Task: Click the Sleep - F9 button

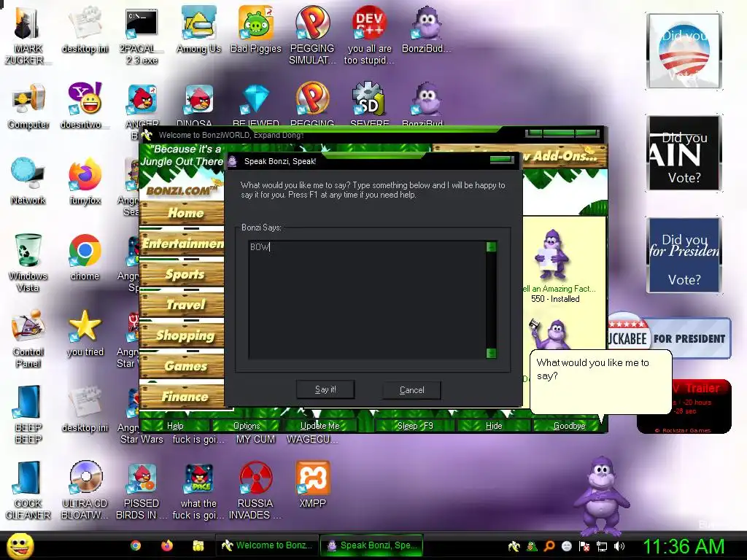Action: [415, 426]
